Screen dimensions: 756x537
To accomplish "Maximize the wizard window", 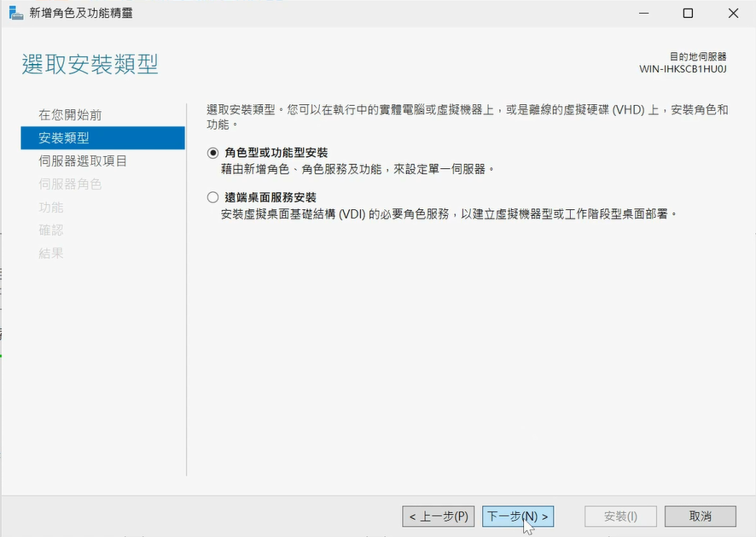I will coord(688,13).
